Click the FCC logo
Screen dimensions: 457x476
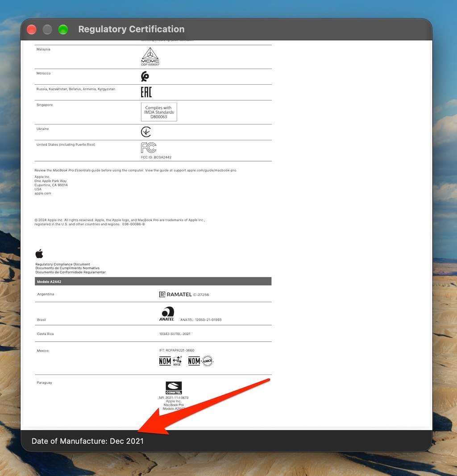click(x=149, y=148)
